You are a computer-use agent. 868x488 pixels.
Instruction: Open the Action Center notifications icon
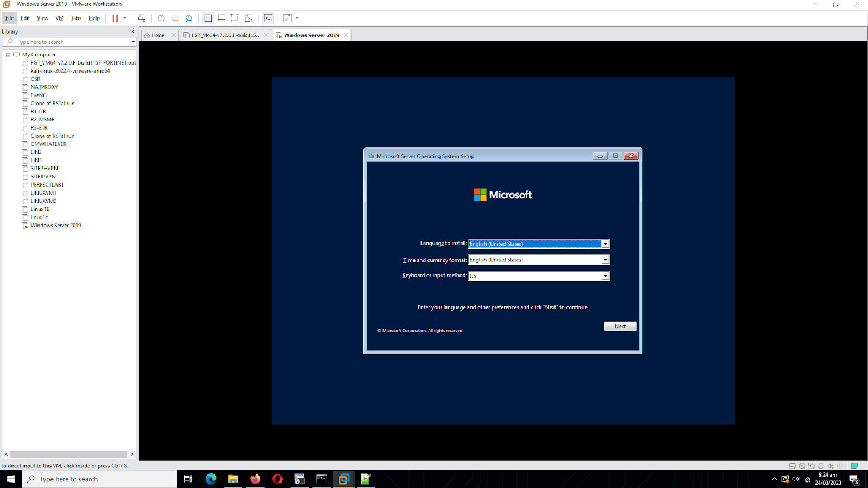click(x=854, y=479)
